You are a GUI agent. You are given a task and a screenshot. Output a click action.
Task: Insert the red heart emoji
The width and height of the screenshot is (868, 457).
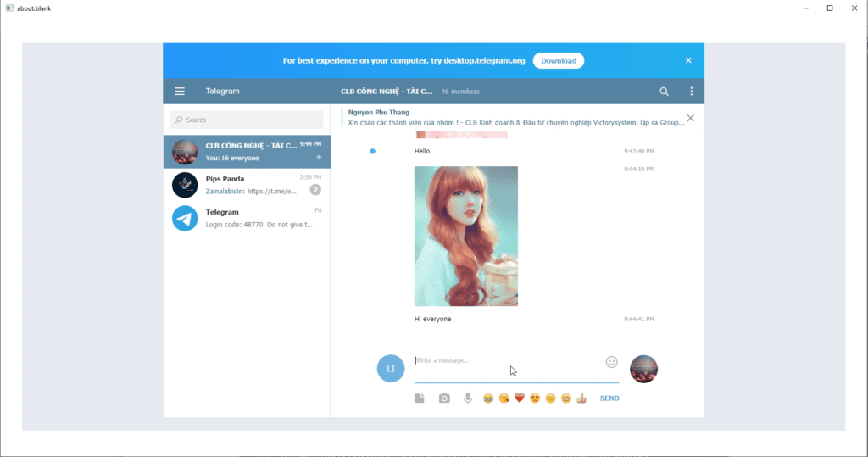(520, 398)
